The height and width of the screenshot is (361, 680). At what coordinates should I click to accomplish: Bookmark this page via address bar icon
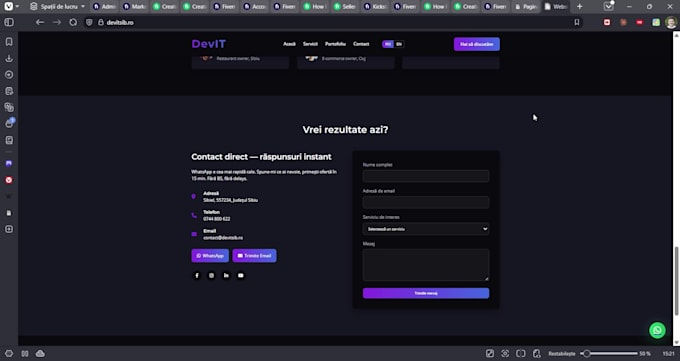tap(577, 22)
